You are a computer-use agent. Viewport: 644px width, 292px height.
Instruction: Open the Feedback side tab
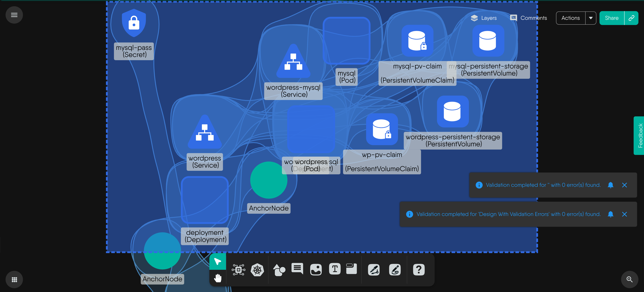pos(639,136)
